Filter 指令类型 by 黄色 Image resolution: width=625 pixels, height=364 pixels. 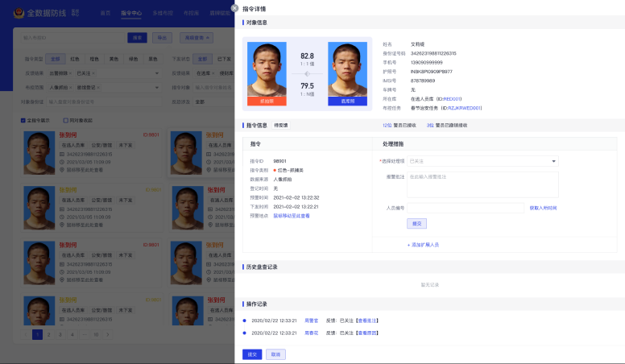tap(114, 59)
